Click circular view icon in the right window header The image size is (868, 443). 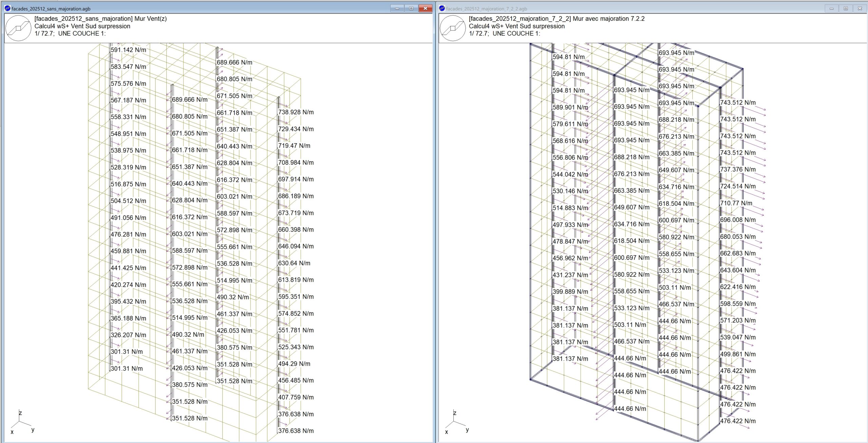click(453, 28)
